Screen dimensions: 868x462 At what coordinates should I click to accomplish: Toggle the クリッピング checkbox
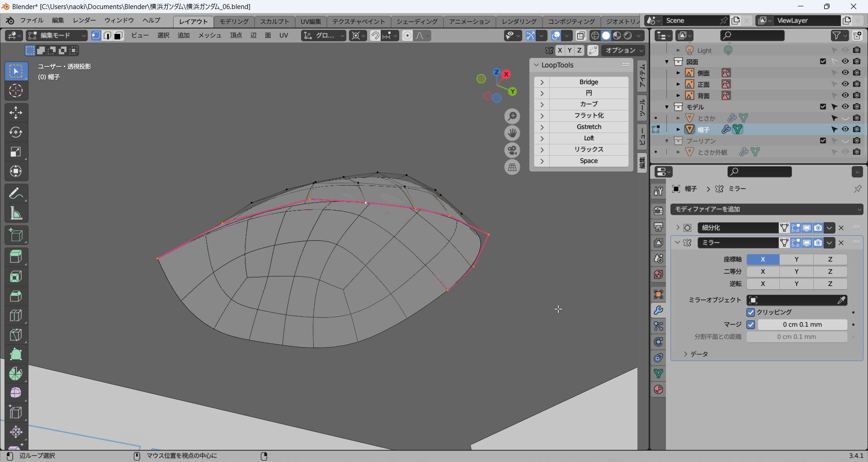click(751, 312)
